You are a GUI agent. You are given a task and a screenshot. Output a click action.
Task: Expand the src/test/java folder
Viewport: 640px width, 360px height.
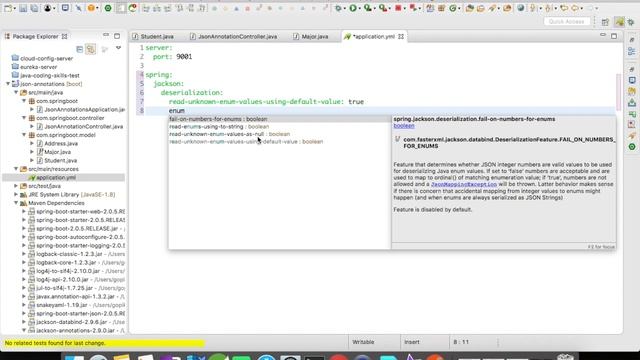16,186
